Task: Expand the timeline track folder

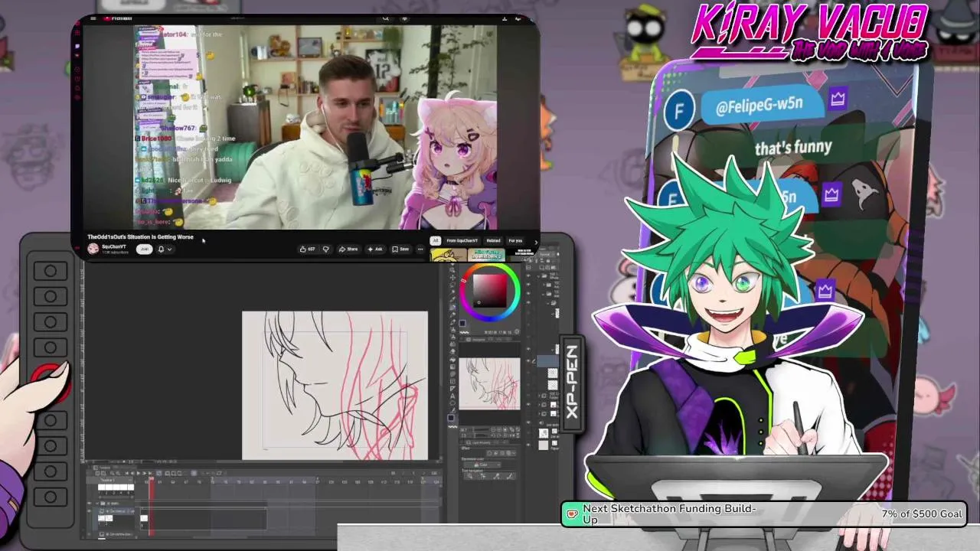Action: coord(97,503)
